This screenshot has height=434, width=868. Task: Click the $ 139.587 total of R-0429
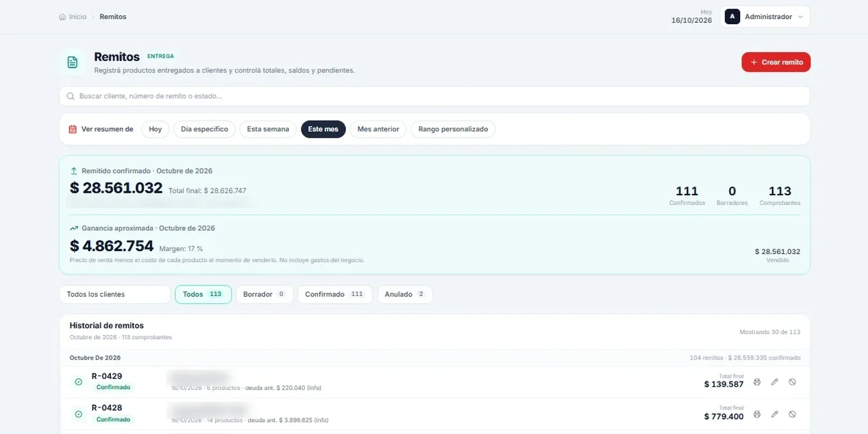(724, 384)
